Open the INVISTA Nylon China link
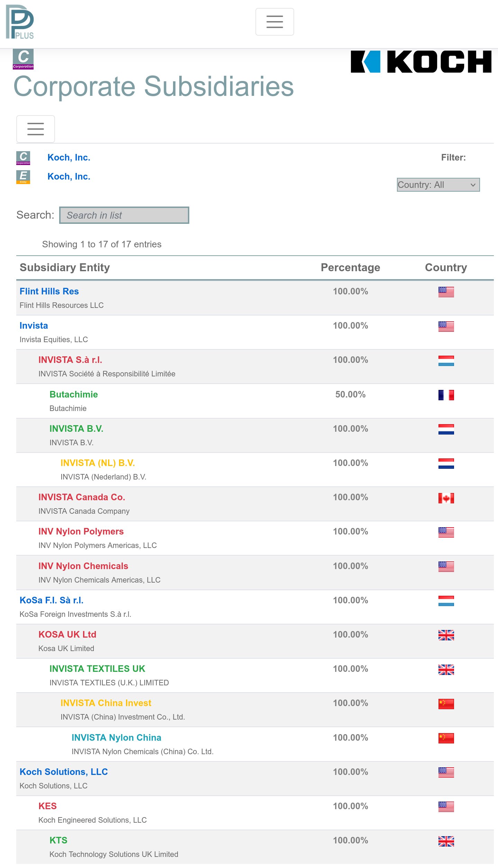 click(116, 738)
